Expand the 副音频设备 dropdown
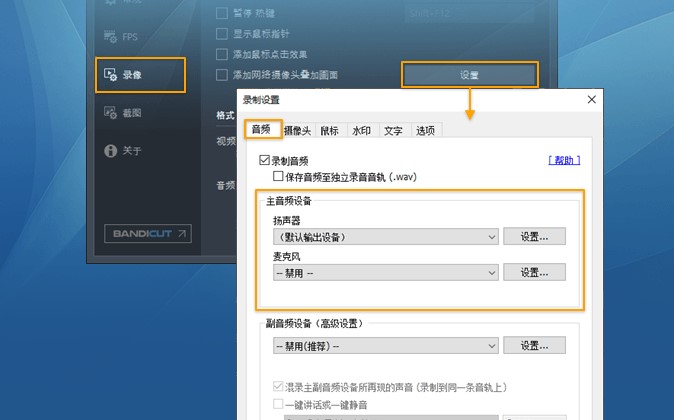This screenshot has height=420, width=674. point(386,346)
